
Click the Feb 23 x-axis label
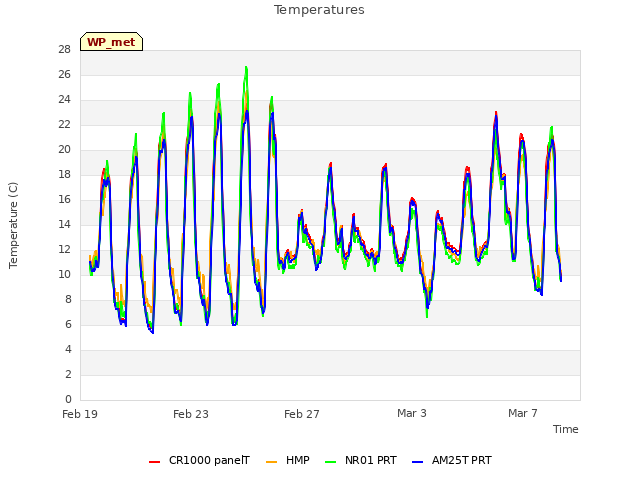coord(191,414)
